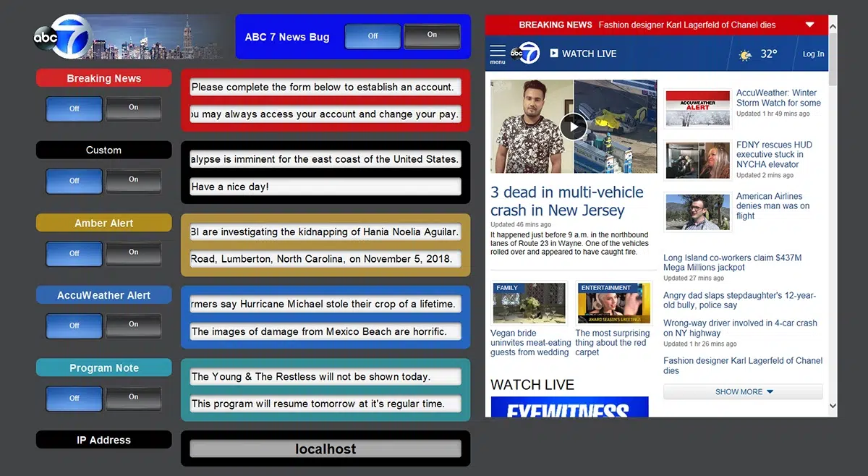Open '3 dead in multi-vehicle crash' headline
868x476 pixels.
(x=567, y=201)
